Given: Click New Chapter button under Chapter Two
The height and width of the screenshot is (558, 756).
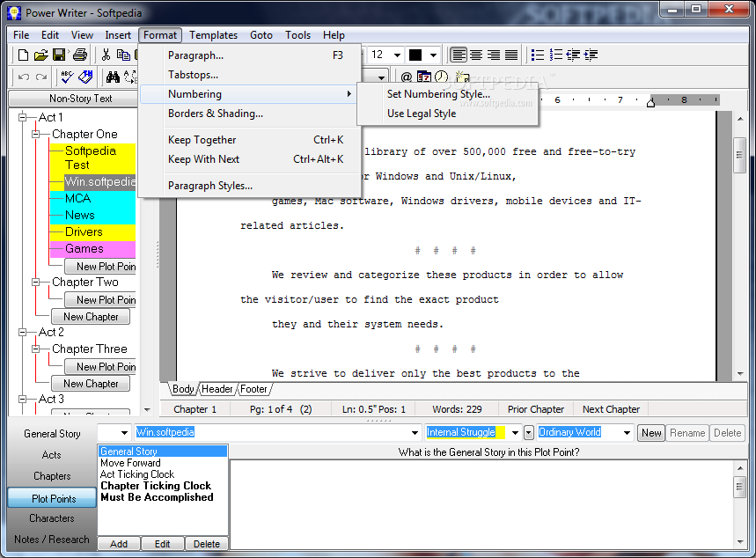Looking at the screenshot, I should click(91, 317).
